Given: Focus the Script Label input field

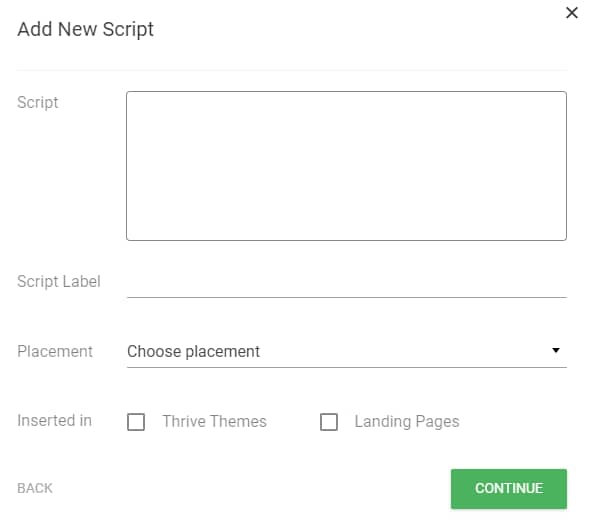Looking at the screenshot, I should tap(346, 282).
